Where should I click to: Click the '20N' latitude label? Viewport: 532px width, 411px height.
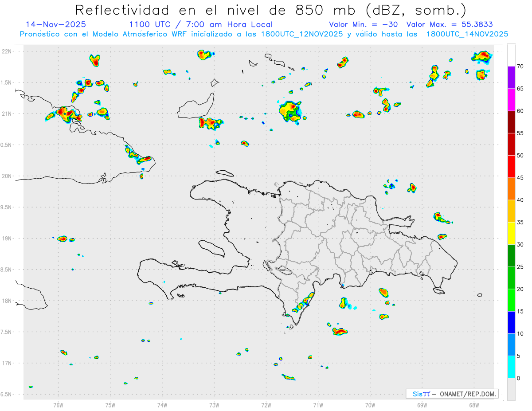pos(7,176)
